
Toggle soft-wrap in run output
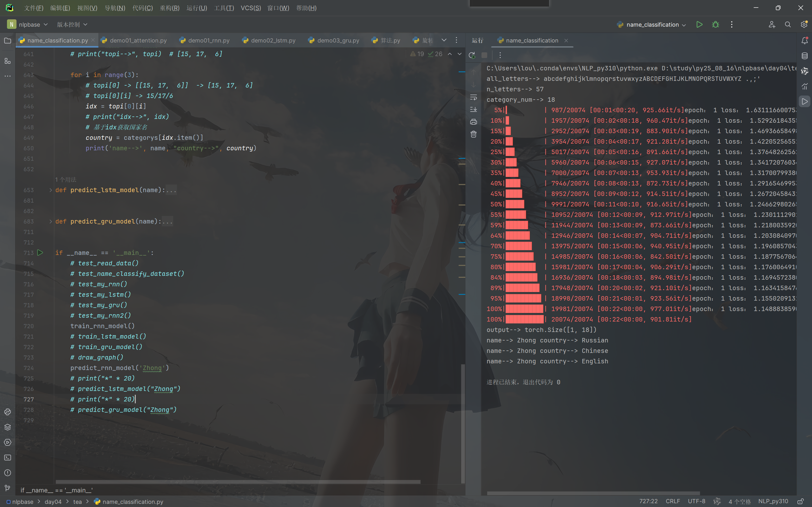[473, 97]
